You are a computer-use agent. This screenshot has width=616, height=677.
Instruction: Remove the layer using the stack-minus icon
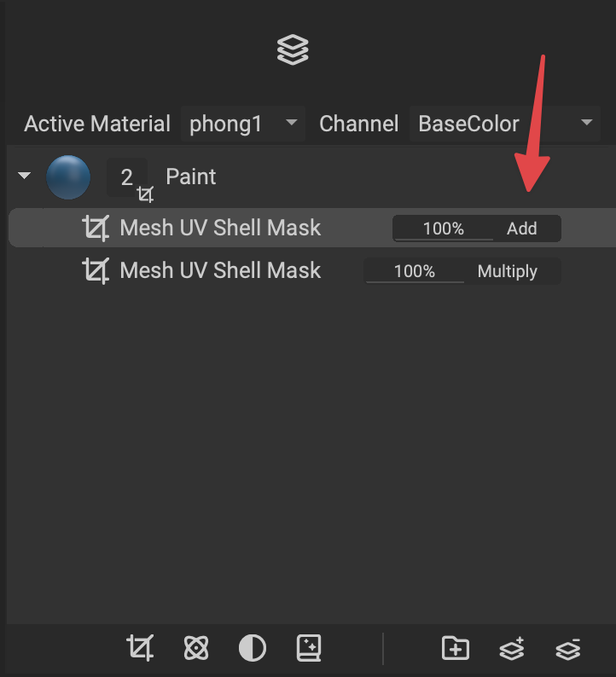(567, 649)
